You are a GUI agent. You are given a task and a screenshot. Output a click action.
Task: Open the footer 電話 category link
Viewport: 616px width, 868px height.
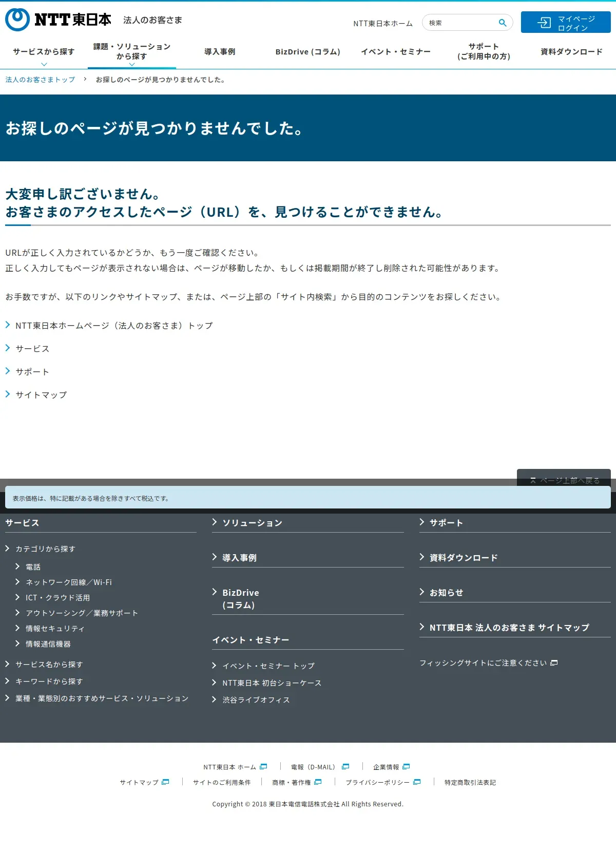(33, 567)
